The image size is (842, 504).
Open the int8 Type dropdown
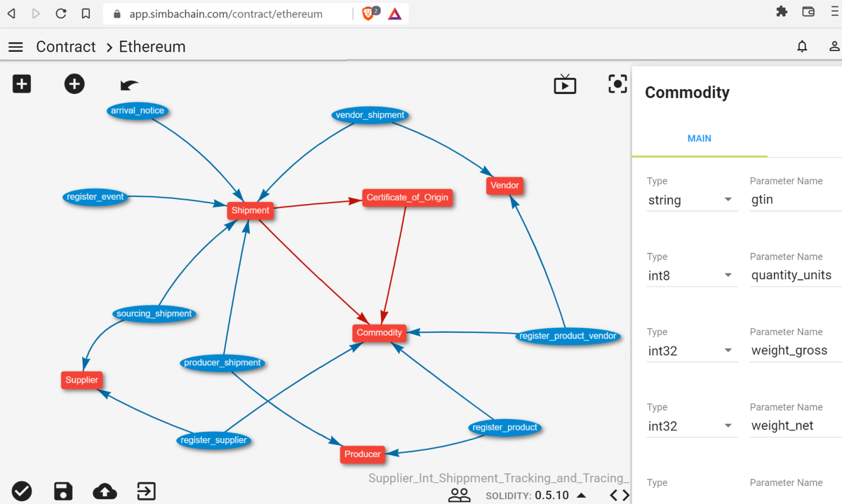tap(692, 276)
